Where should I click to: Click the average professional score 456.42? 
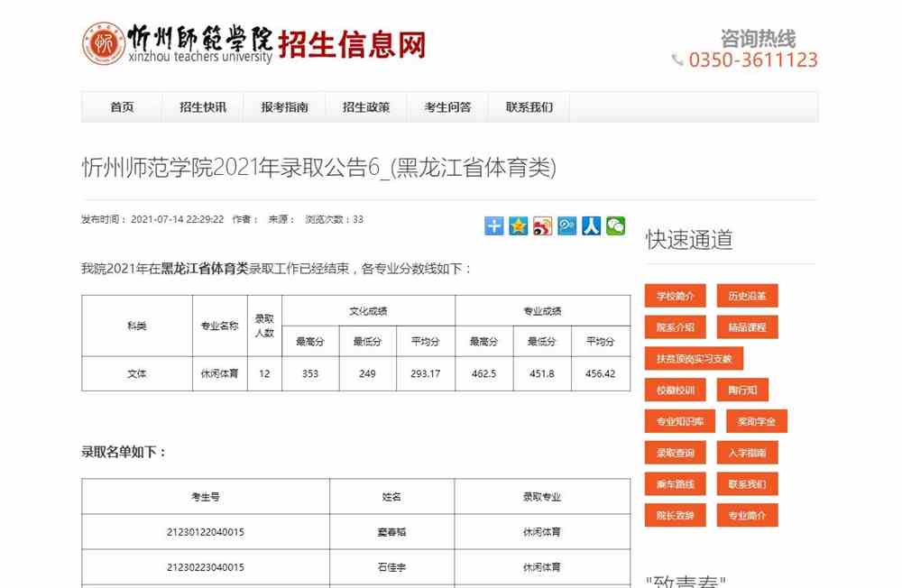click(x=601, y=374)
